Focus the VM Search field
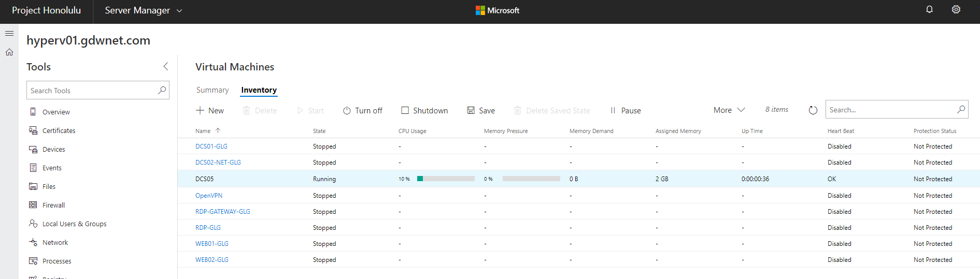Screen dimensions: 980x279 [897, 109]
